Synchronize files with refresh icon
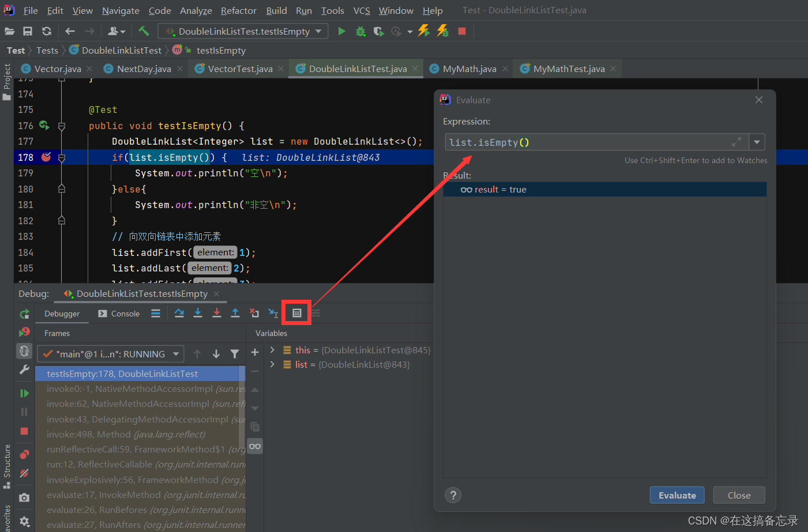Screen dimensions: 808x532 click(x=47, y=31)
